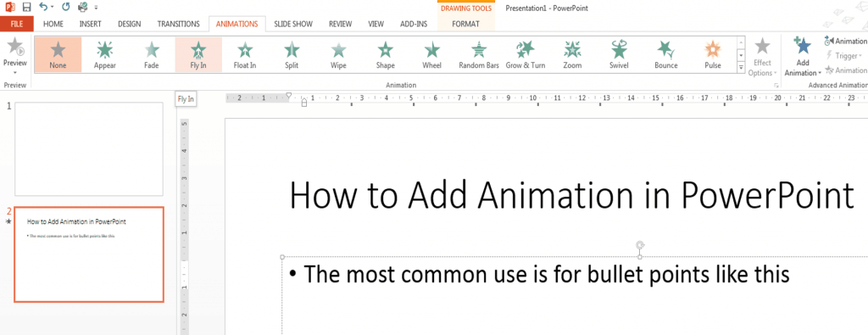Apply the Wipe animation
Viewport: 868px width, 335px height.
coord(338,54)
